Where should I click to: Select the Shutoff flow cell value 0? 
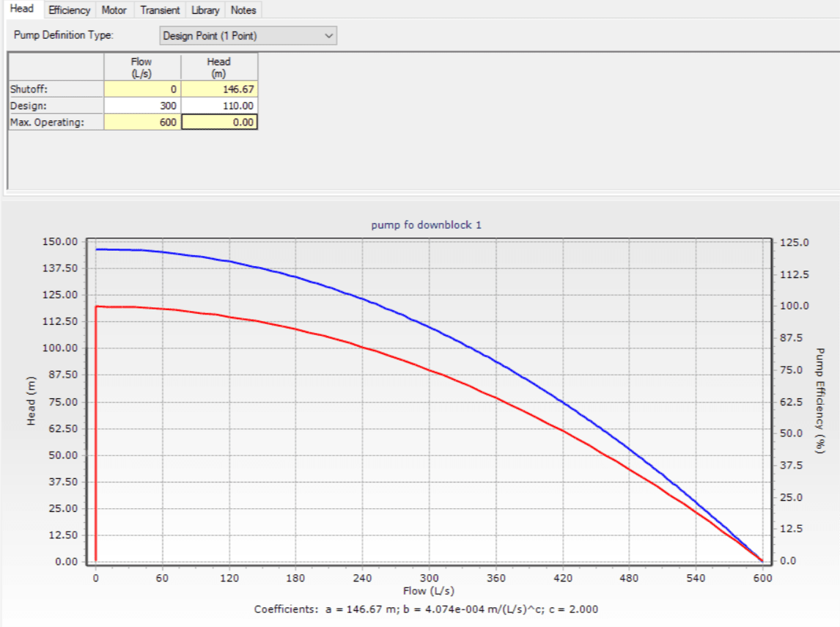point(142,89)
